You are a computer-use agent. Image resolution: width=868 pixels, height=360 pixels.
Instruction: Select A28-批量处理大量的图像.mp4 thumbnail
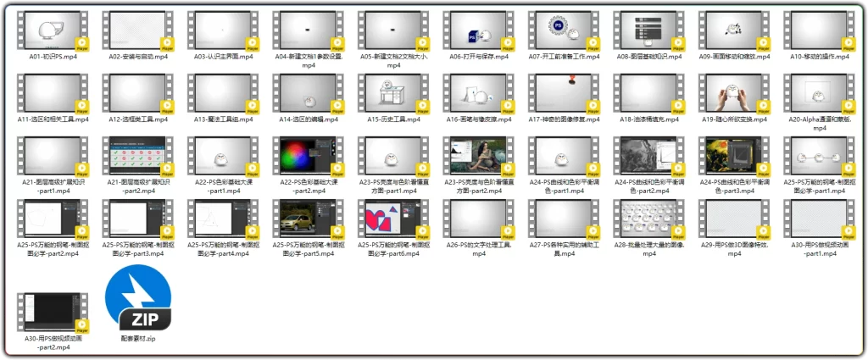click(649, 219)
